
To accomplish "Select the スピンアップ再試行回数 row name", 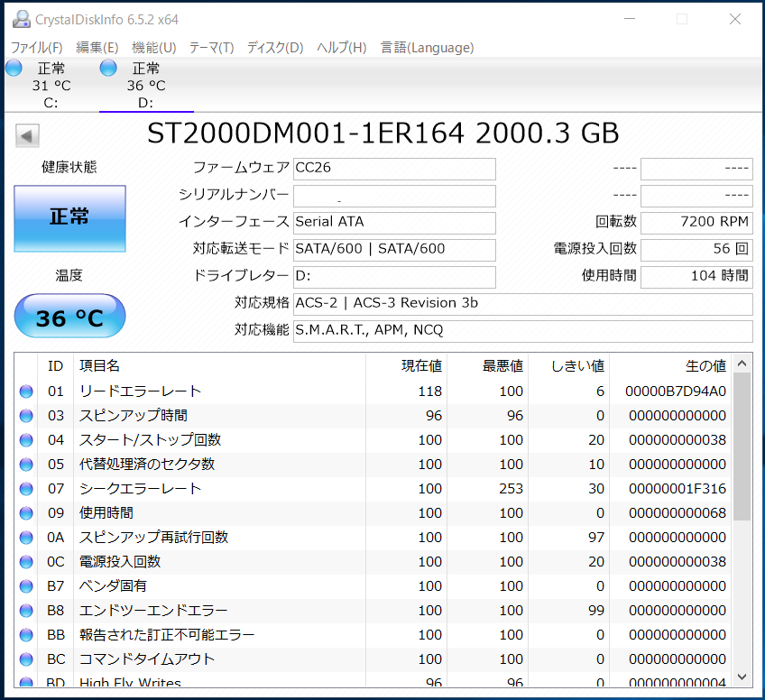I will pos(153,538).
